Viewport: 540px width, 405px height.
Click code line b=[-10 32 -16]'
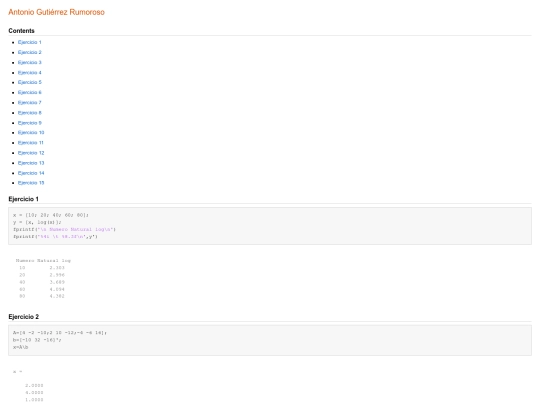pyautogui.click(x=37, y=340)
